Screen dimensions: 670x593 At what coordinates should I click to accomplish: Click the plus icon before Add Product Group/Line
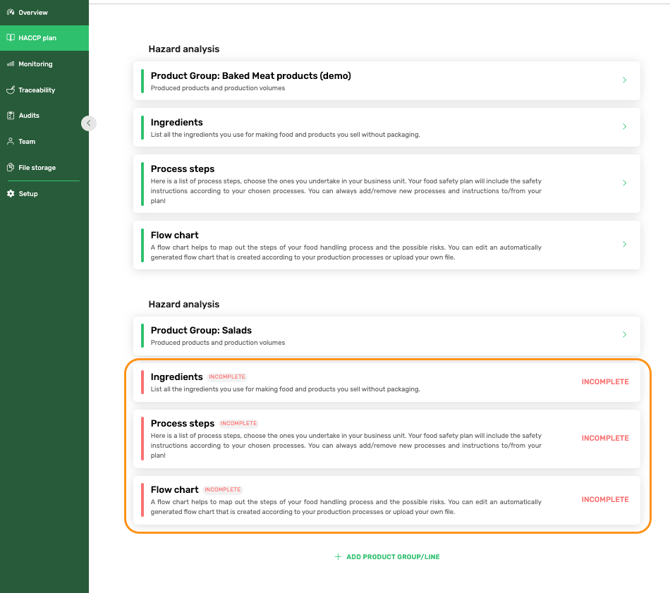click(x=338, y=556)
